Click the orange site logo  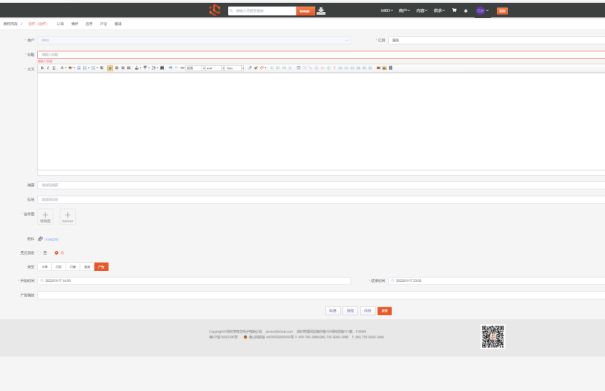(215, 10)
